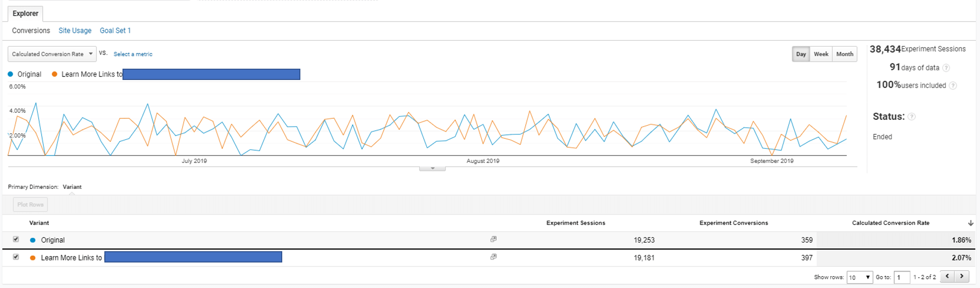Screen dimensions: 980x288
Task: Switch to the Site Usage tab
Action: (75, 30)
